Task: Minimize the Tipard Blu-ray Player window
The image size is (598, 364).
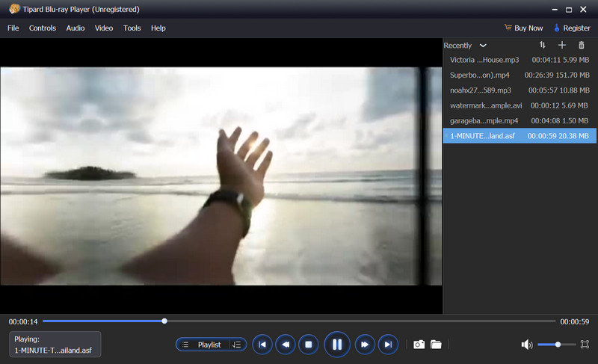Action: [555, 10]
